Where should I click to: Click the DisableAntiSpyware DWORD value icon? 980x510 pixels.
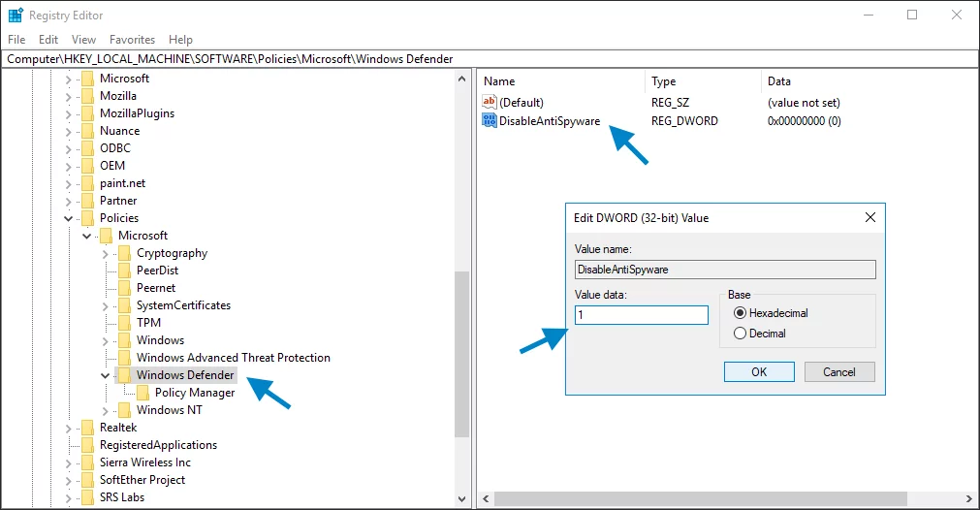[490, 121]
